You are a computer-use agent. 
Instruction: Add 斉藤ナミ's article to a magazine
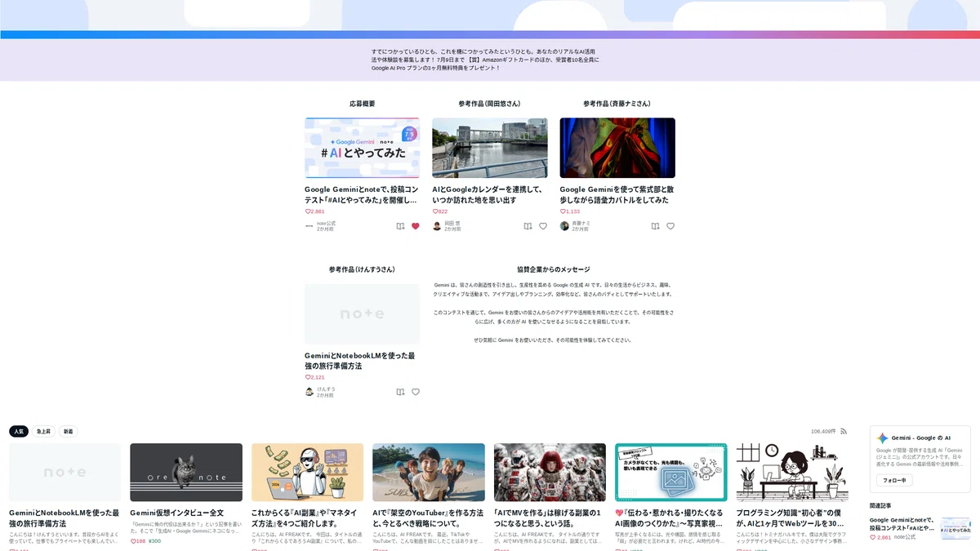point(655,226)
